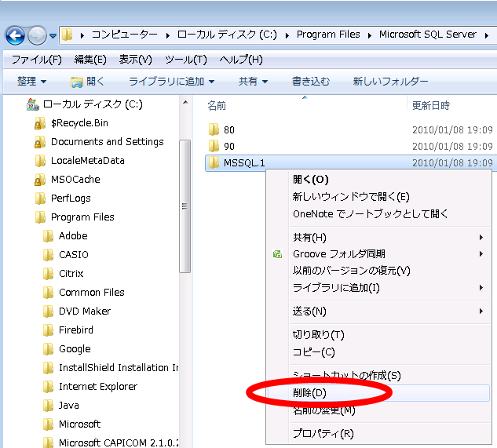
Task: Select PerfLogs in the navigation tree
Action: tap(71, 199)
